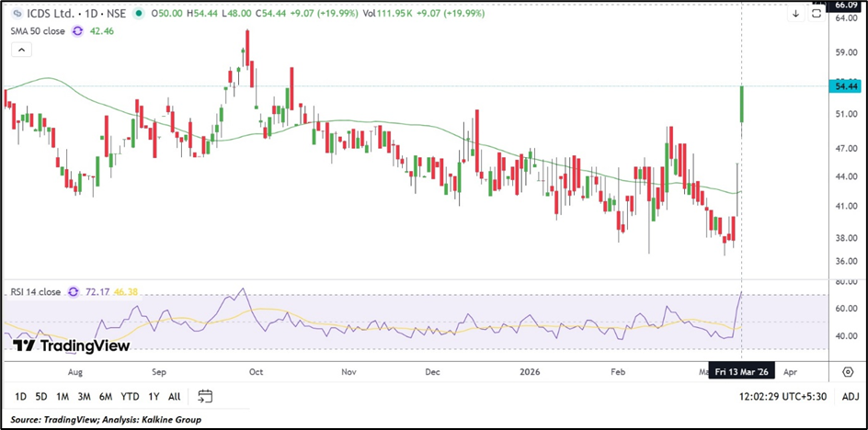Screen dimensions: 868x430
Task: Click the SMA 50 indicator refresh icon
Action: pos(78,30)
